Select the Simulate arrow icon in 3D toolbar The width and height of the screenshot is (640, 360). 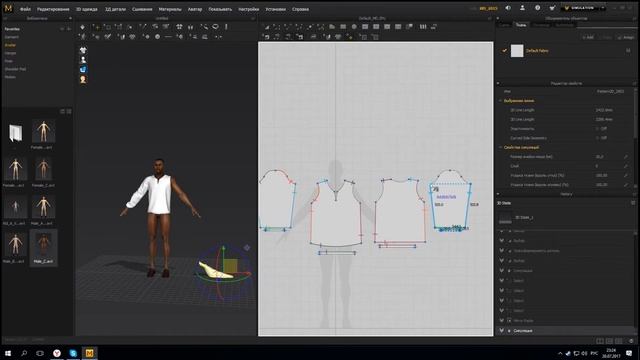(82, 27)
